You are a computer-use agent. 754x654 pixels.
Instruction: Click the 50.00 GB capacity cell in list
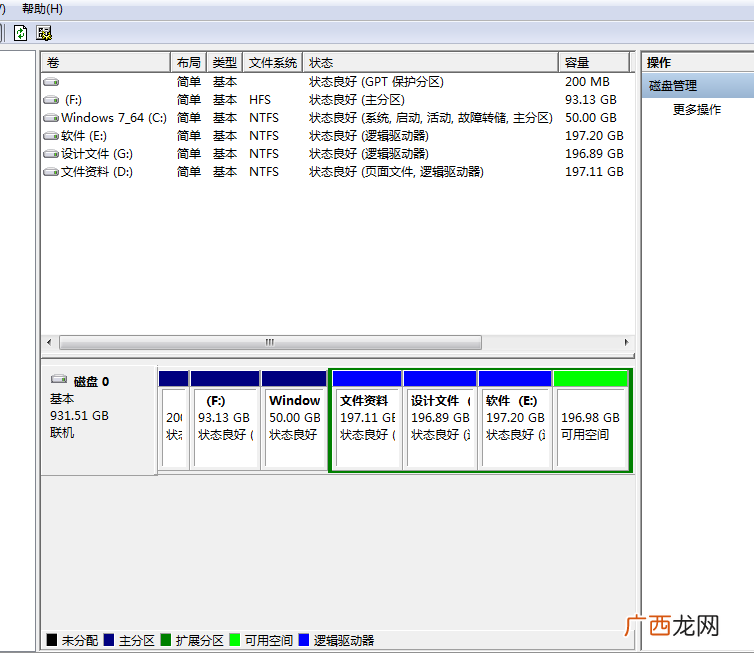(591, 118)
